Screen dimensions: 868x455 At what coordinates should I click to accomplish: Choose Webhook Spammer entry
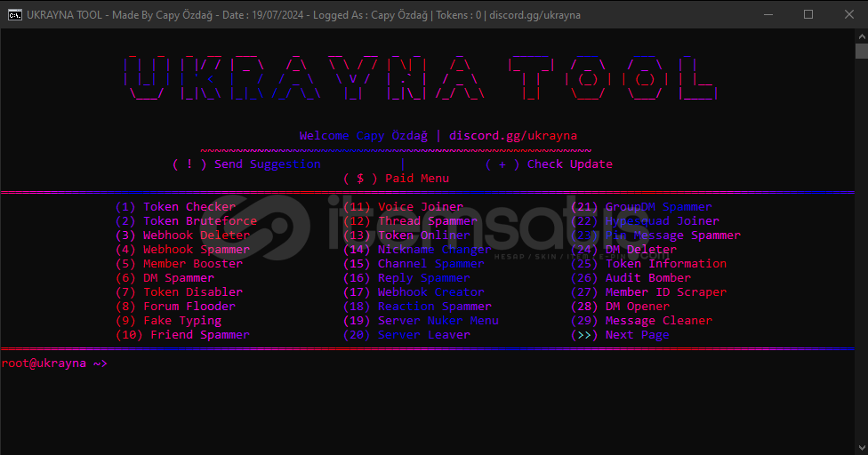tap(182, 250)
